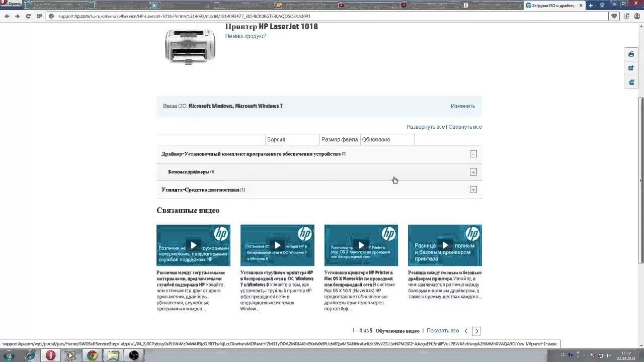
Task: Open the Windows Start menu
Action: [10, 355]
